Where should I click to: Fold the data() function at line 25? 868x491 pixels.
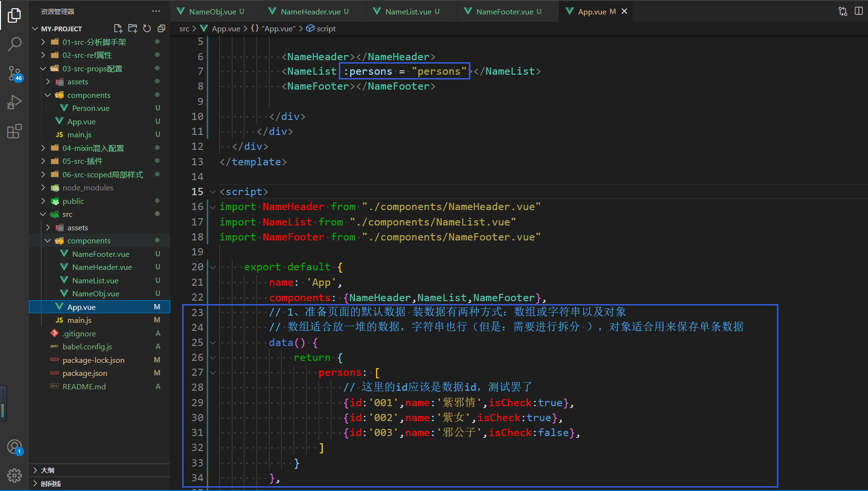point(213,343)
